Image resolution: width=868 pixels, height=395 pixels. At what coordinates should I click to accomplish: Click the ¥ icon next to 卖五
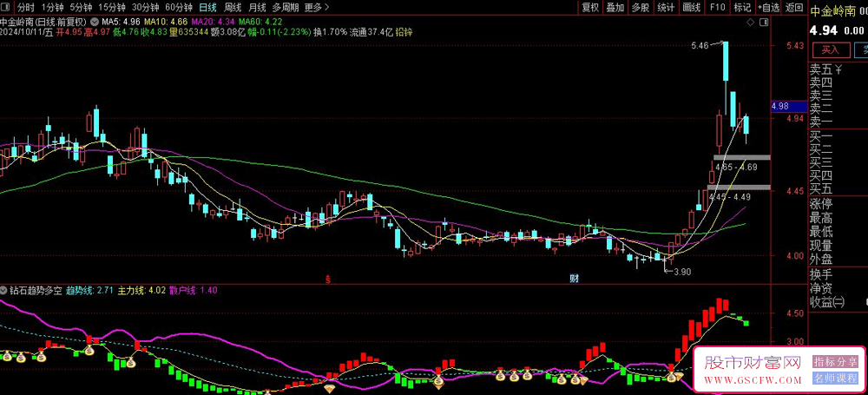pyautogui.click(x=838, y=69)
